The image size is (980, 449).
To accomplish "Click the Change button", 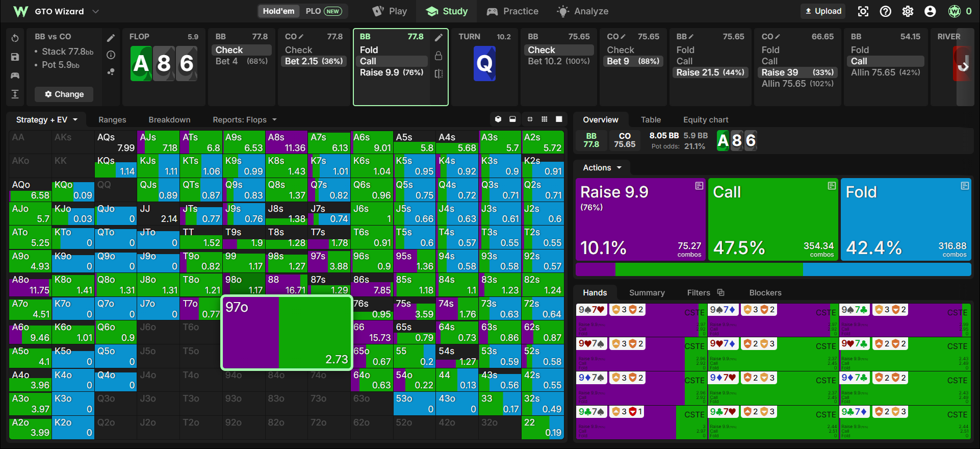I will coord(64,94).
